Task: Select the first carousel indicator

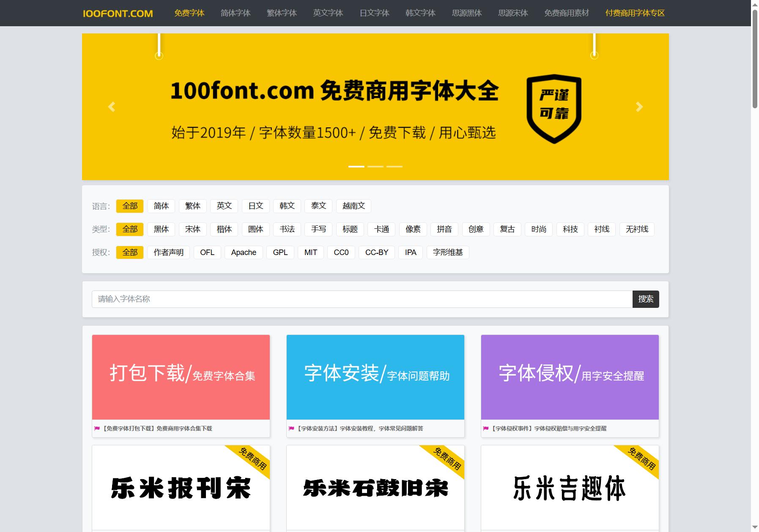Action: 356,167
